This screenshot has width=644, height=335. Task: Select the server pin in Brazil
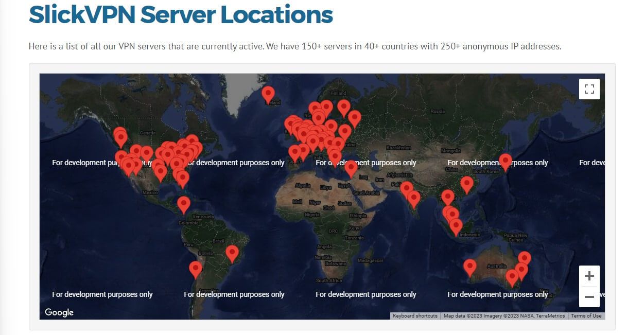click(232, 255)
